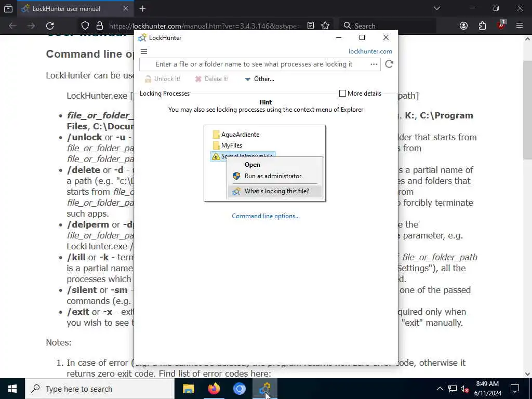Open the notification center icon
The image size is (532, 399).
click(x=515, y=389)
